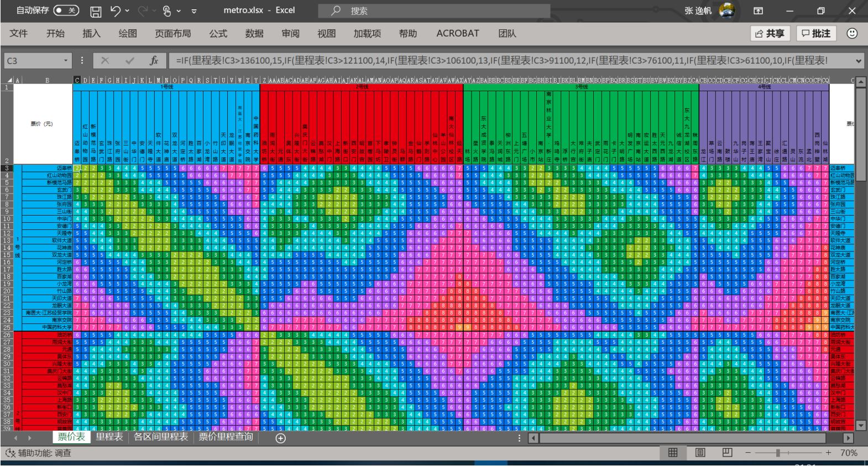
Task: Open the 张逸帆 account avatar
Action: coord(726,11)
